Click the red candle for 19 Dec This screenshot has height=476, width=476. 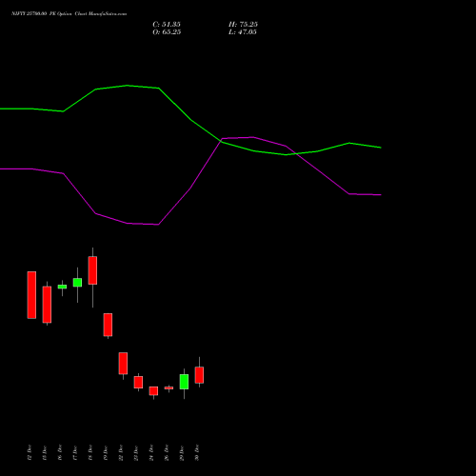(x=108, y=325)
